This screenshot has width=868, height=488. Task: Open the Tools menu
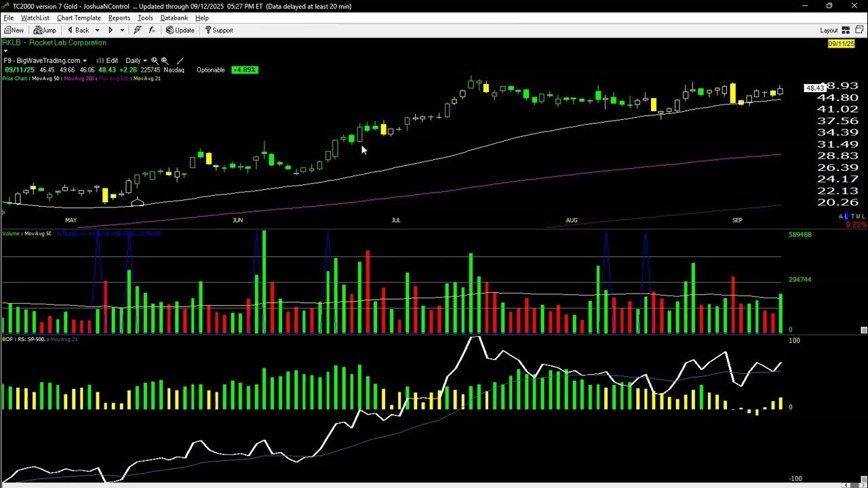(x=145, y=18)
